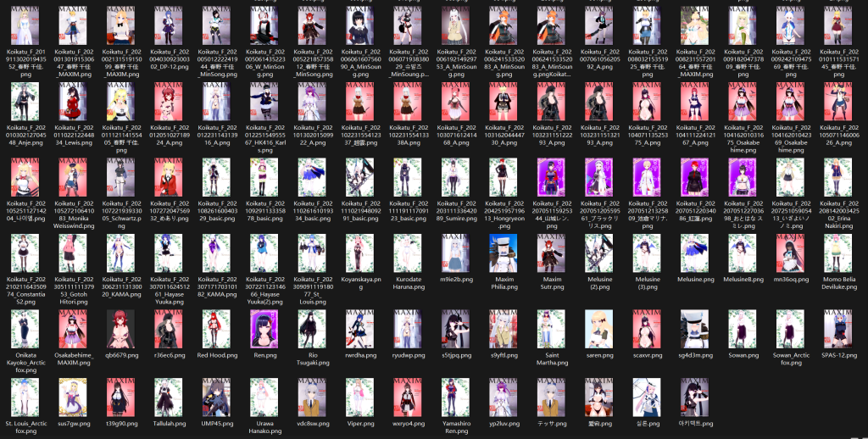Click the Maxim Sutr.png thumbnail

point(552,253)
